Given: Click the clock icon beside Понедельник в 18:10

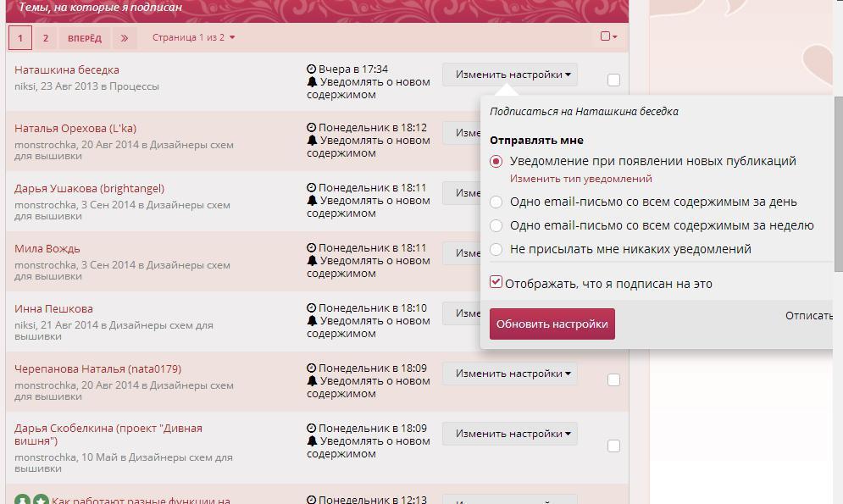Looking at the screenshot, I should [312, 308].
